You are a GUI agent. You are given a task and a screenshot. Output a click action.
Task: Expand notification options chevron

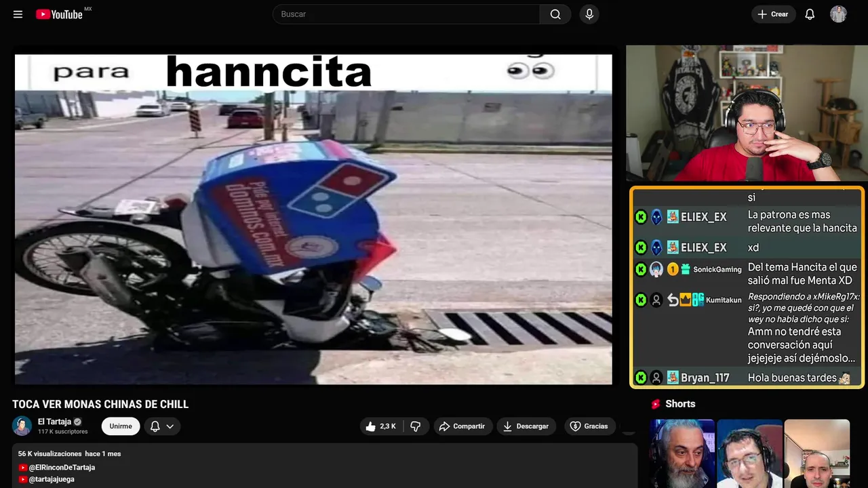170,426
